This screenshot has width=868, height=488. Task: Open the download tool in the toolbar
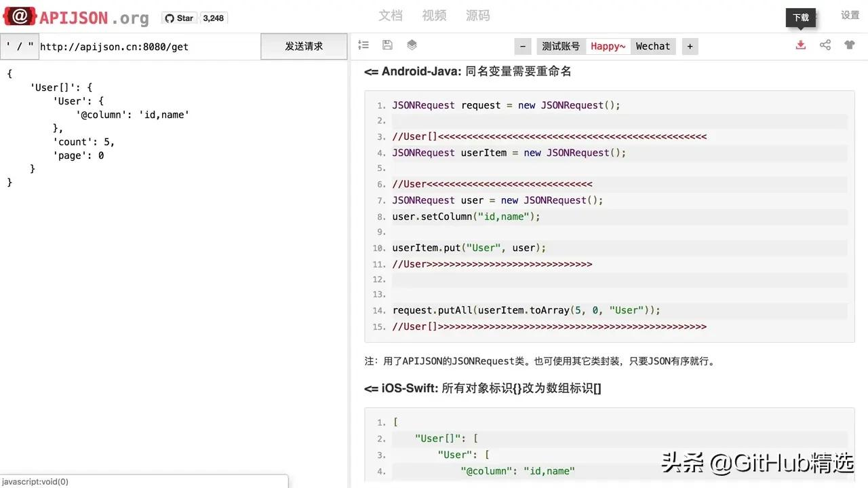(x=801, y=45)
